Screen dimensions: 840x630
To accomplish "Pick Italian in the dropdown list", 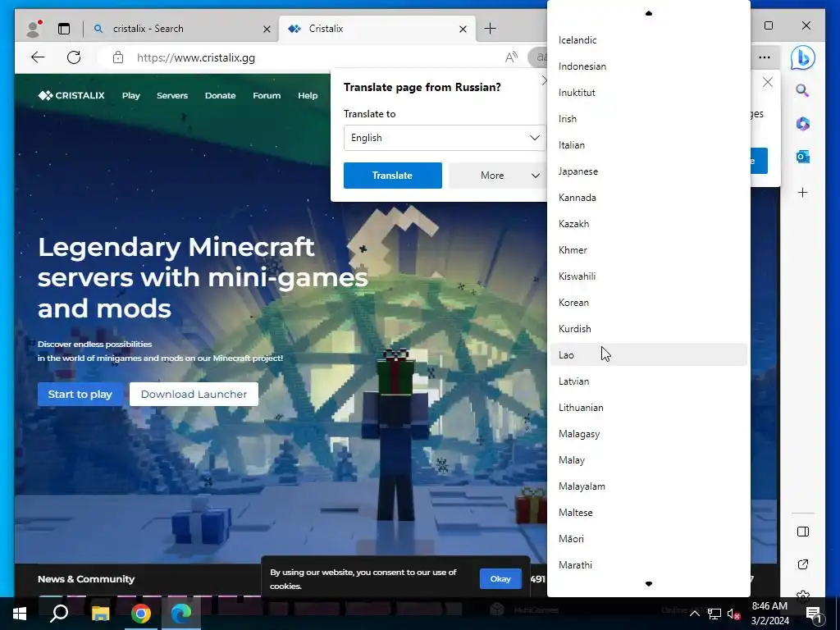I will pyautogui.click(x=649, y=145).
